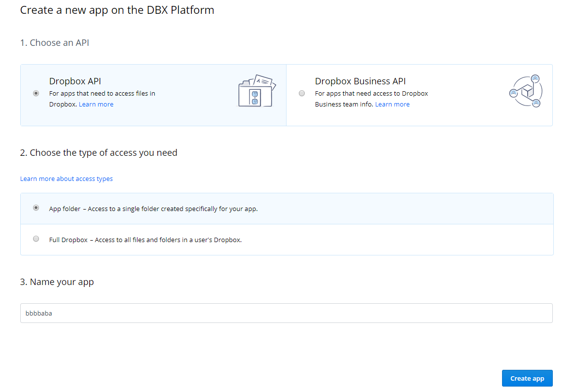Image resolution: width=576 pixels, height=392 pixels.
Task: Select the Dropbox API radio button
Action: click(36, 94)
